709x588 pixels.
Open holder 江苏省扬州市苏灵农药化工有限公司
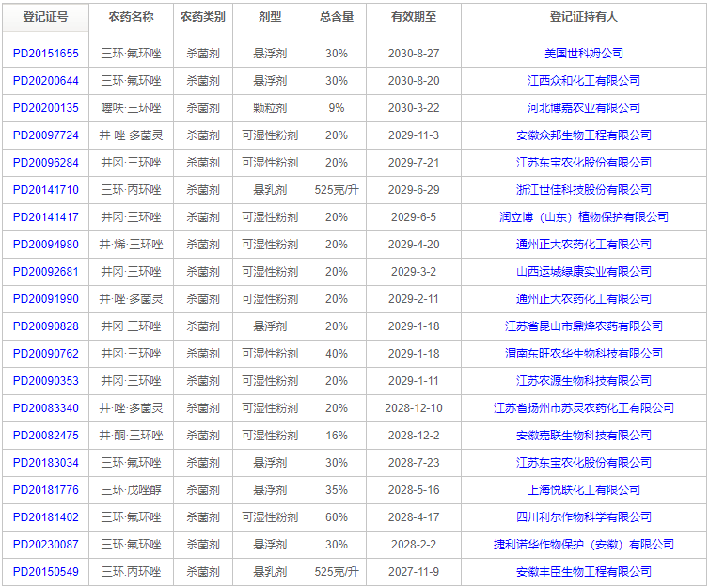(584, 408)
